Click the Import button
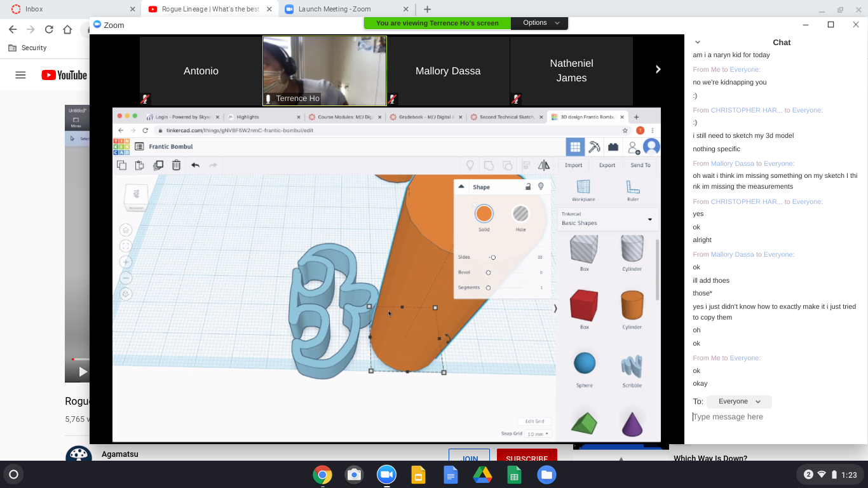Image resolution: width=868 pixels, height=488 pixels. point(573,165)
